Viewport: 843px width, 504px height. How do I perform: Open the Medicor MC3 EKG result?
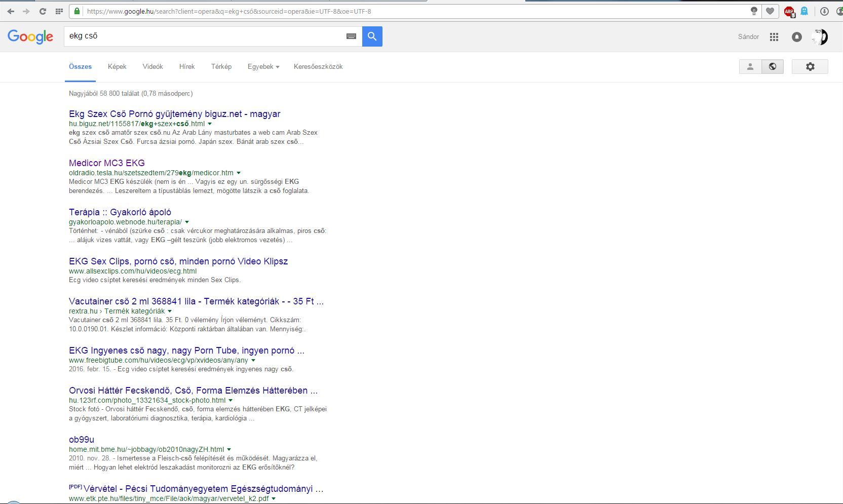click(107, 163)
